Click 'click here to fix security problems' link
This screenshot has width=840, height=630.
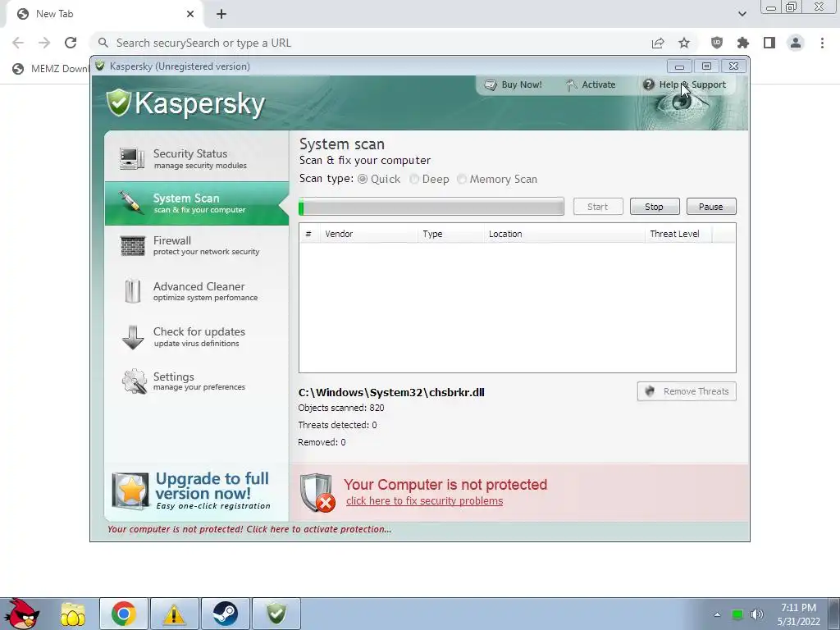click(424, 501)
